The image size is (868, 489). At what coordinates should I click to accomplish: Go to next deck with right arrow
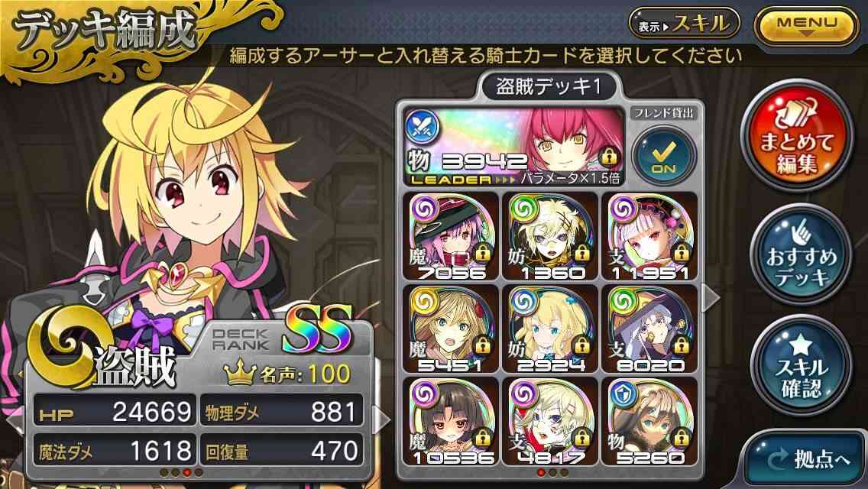(x=711, y=299)
